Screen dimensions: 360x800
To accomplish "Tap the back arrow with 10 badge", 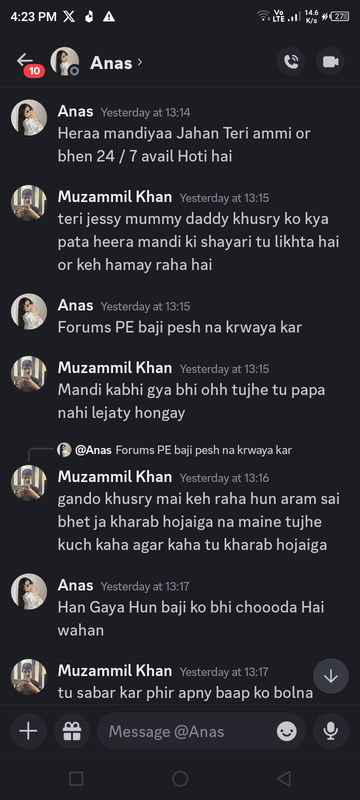I will pyautogui.click(x=28, y=63).
